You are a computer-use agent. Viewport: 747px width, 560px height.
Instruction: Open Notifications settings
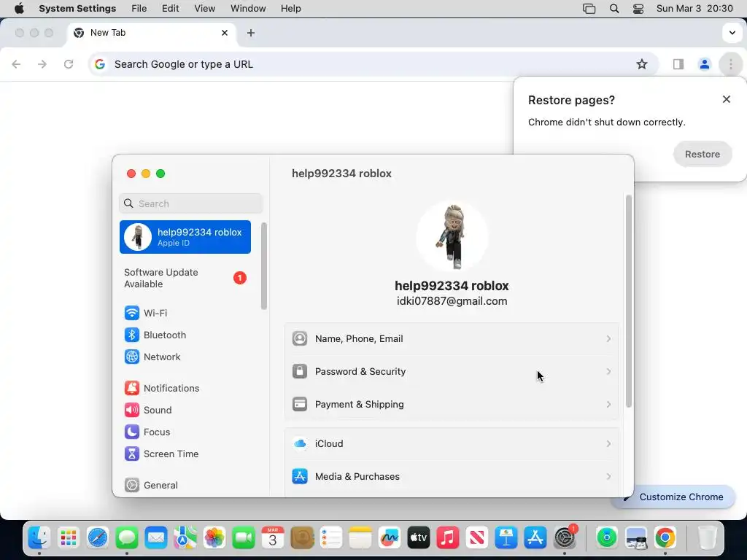(x=162, y=388)
